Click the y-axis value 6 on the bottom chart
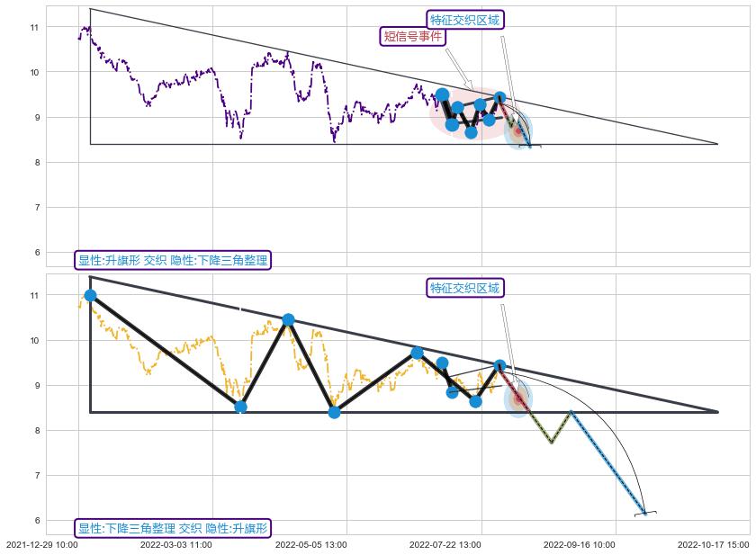This screenshot has width=756, height=555. pyautogui.click(x=35, y=521)
